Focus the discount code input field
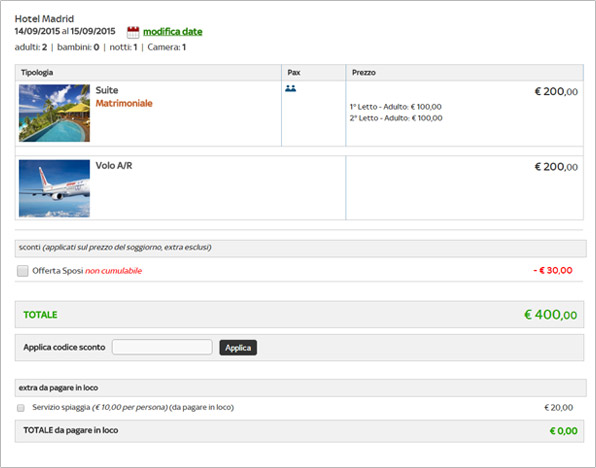The height and width of the screenshot is (468, 596). click(x=162, y=347)
